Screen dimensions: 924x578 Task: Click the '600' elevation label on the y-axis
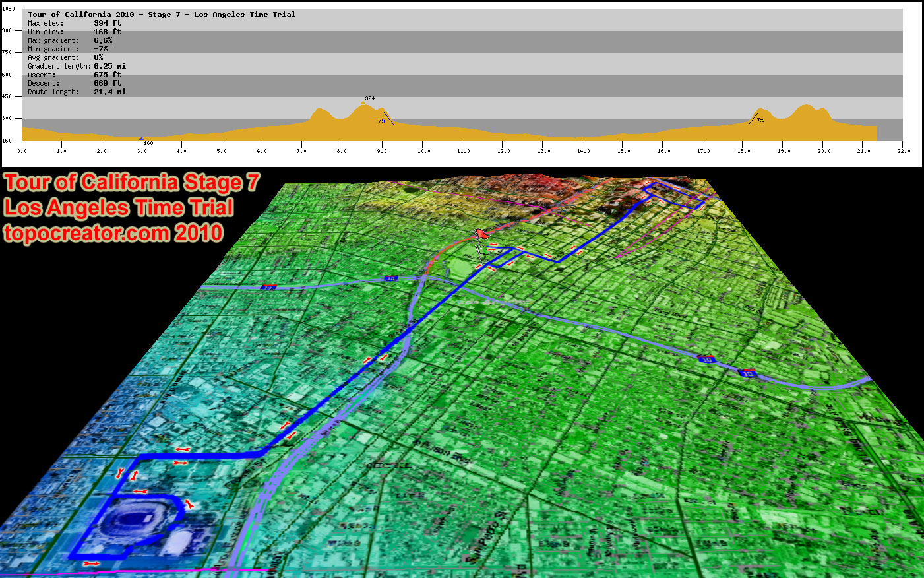(x=7, y=75)
